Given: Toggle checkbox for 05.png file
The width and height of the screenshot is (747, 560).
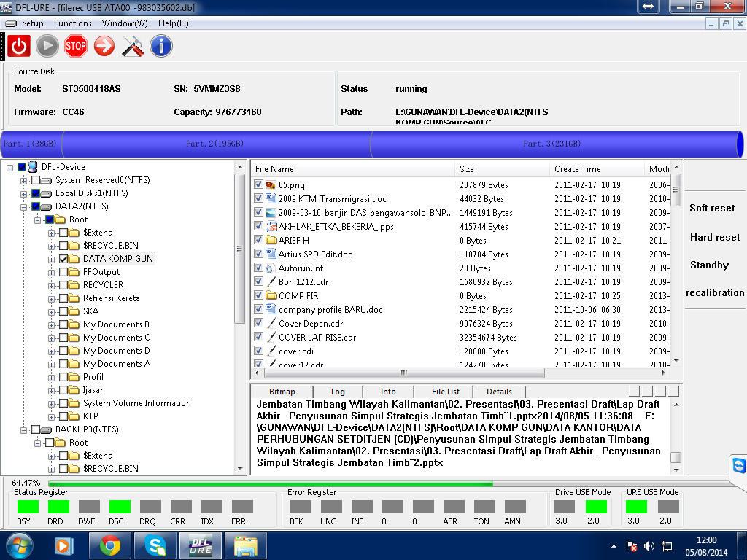Looking at the screenshot, I should pyautogui.click(x=258, y=185).
